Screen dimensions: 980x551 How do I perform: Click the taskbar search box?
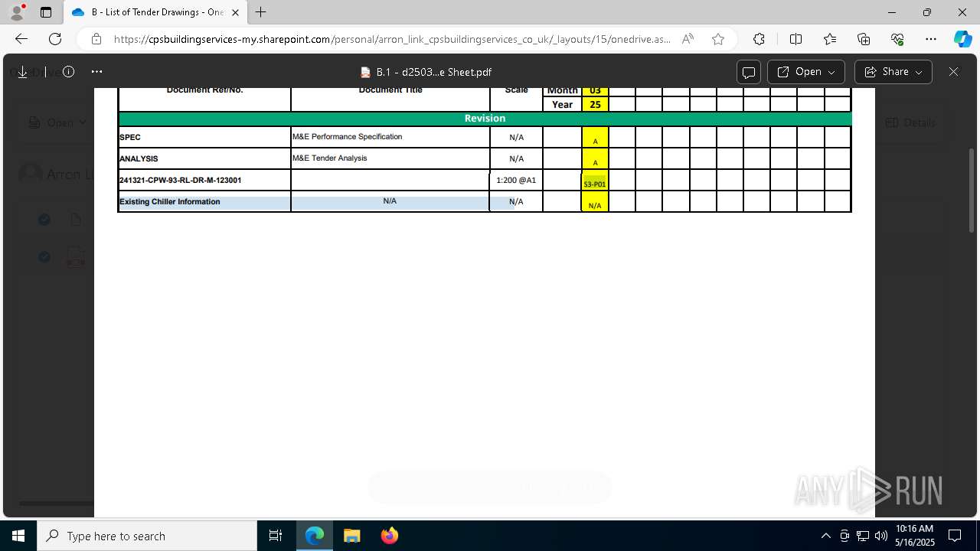tap(147, 536)
